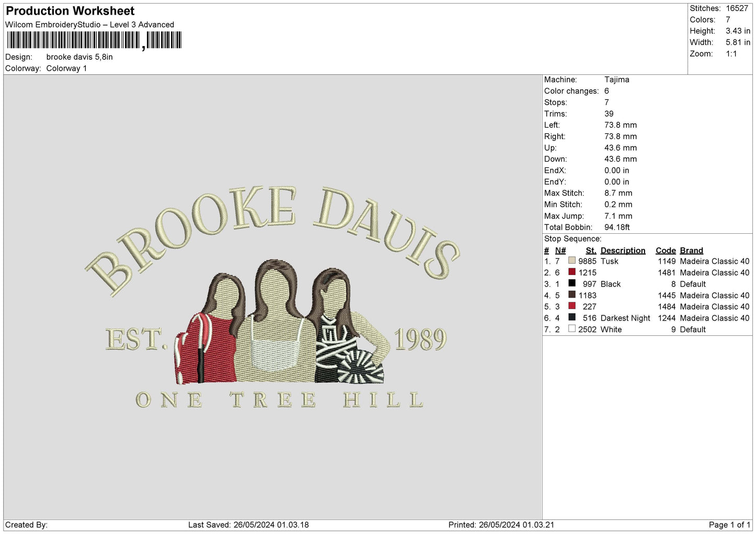This screenshot has height=534, width=756.
Task: Click the Stitches value 16527
Action: [x=737, y=8]
